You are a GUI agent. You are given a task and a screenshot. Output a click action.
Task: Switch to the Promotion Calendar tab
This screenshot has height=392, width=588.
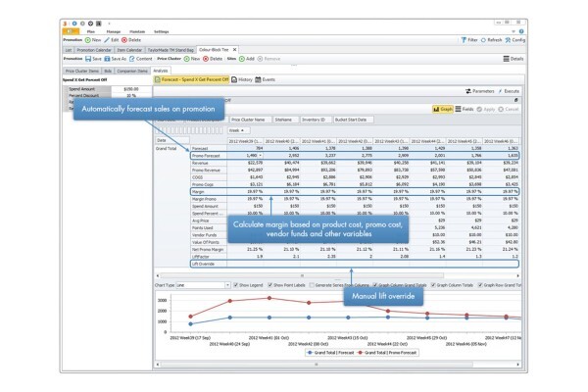(94, 50)
